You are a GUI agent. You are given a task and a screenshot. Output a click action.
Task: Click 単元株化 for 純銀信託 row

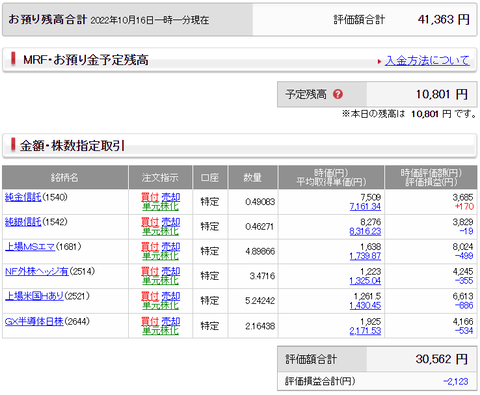tap(160, 231)
